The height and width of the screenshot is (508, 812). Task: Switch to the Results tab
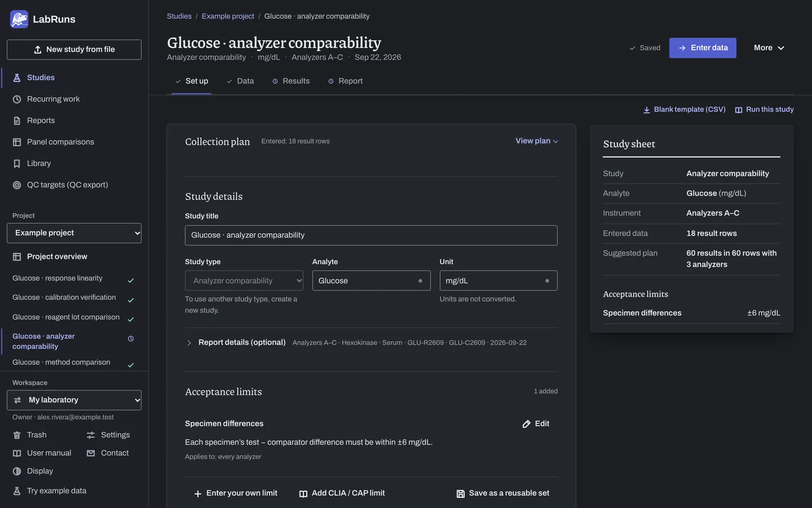coord(291,81)
